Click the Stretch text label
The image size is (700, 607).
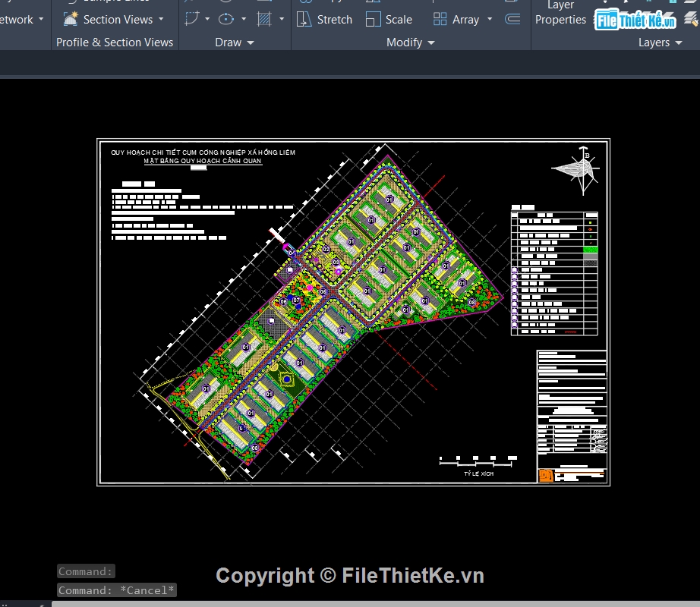pyautogui.click(x=334, y=20)
